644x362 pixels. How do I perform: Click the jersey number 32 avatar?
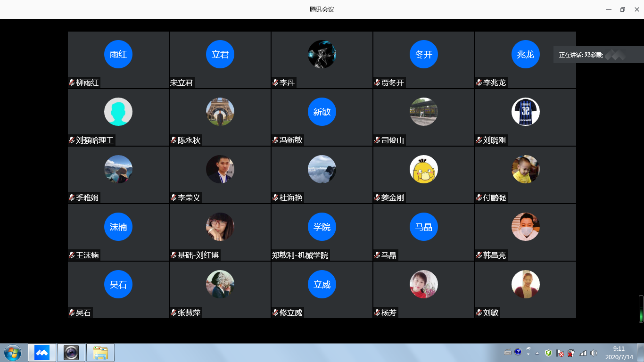point(526,112)
